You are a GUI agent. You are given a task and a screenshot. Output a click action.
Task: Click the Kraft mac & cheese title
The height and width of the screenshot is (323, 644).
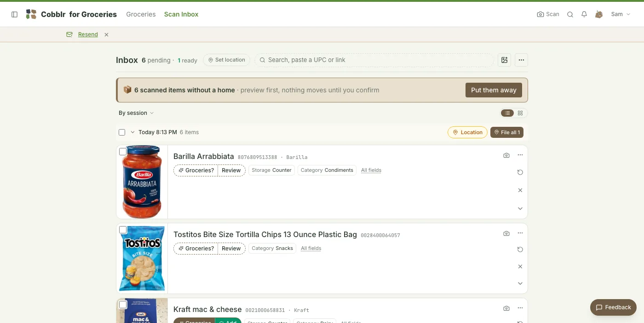(x=207, y=310)
